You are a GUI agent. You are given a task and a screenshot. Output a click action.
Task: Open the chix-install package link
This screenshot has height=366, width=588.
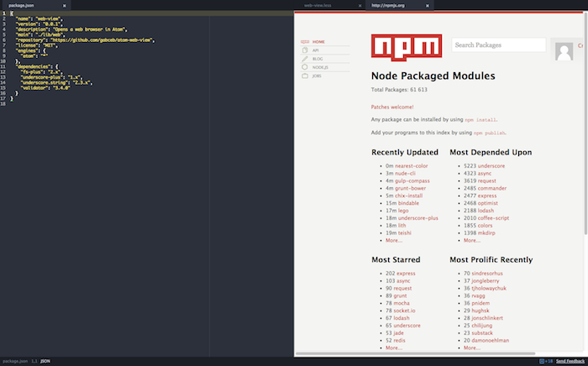409,196
